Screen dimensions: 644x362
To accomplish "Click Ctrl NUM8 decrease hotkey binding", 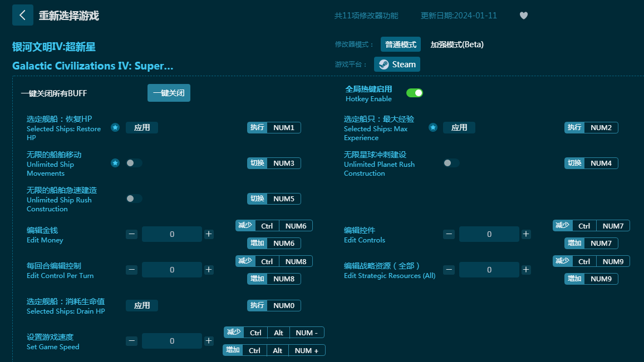I will 274,261.
